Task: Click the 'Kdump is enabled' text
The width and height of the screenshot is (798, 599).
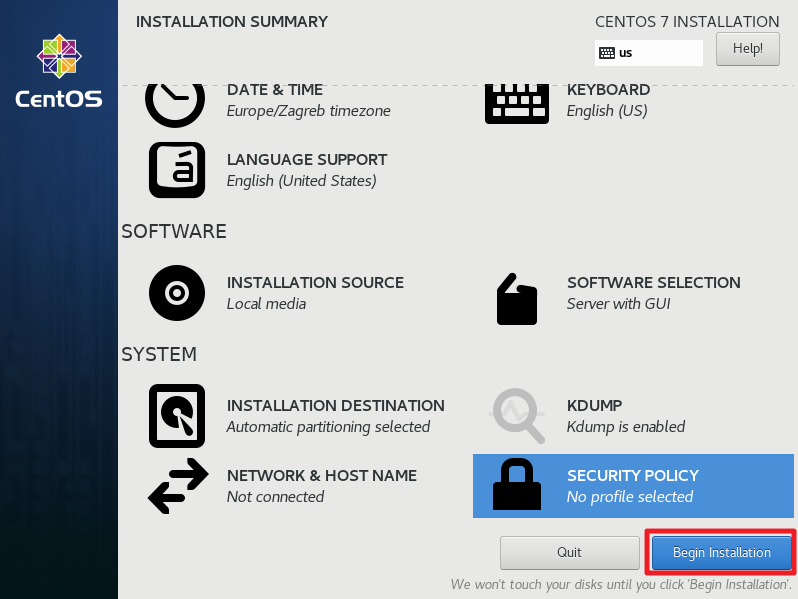Action: pyautogui.click(x=626, y=427)
